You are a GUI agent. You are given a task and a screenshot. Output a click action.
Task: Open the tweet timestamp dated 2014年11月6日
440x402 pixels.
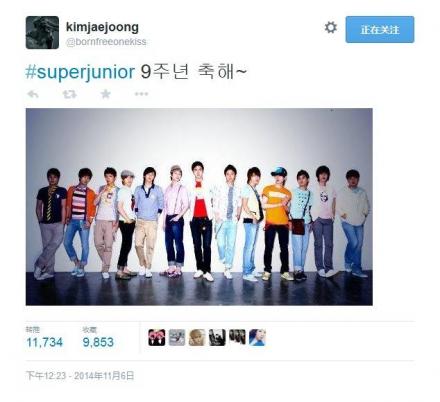tap(80, 376)
